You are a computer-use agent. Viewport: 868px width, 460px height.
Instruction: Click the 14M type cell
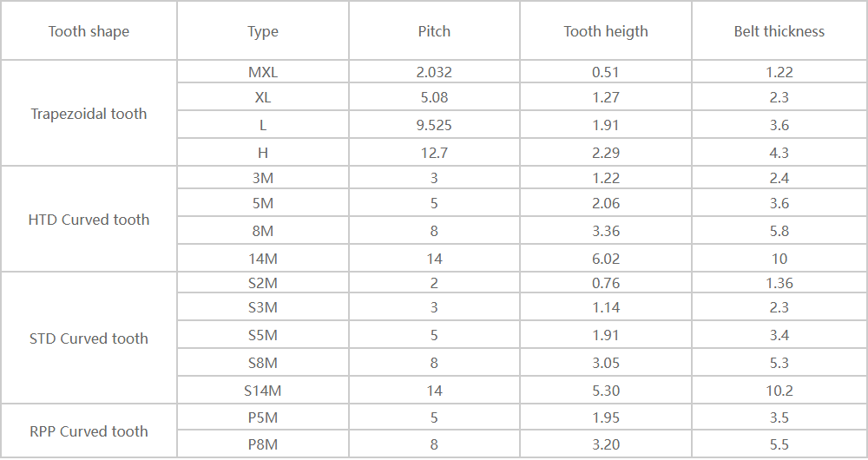(x=263, y=259)
